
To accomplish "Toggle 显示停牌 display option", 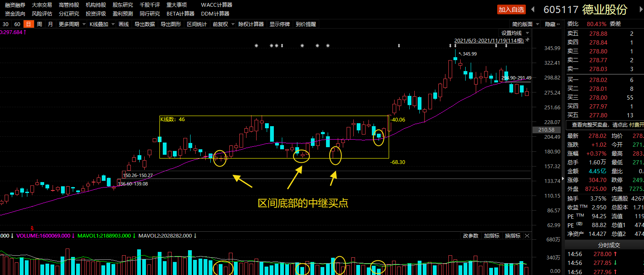I will click(x=280, y=24).
